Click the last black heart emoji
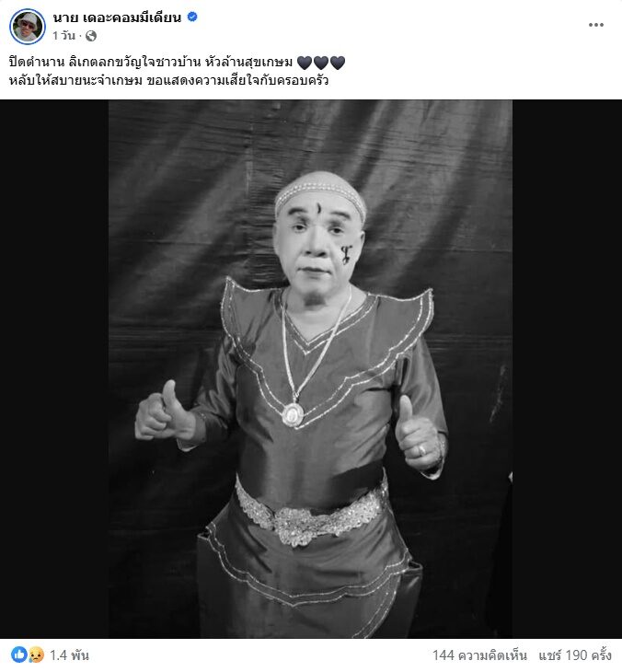This screenshot has height=672, width=622. pyautogui.click(x=338, y=63)
